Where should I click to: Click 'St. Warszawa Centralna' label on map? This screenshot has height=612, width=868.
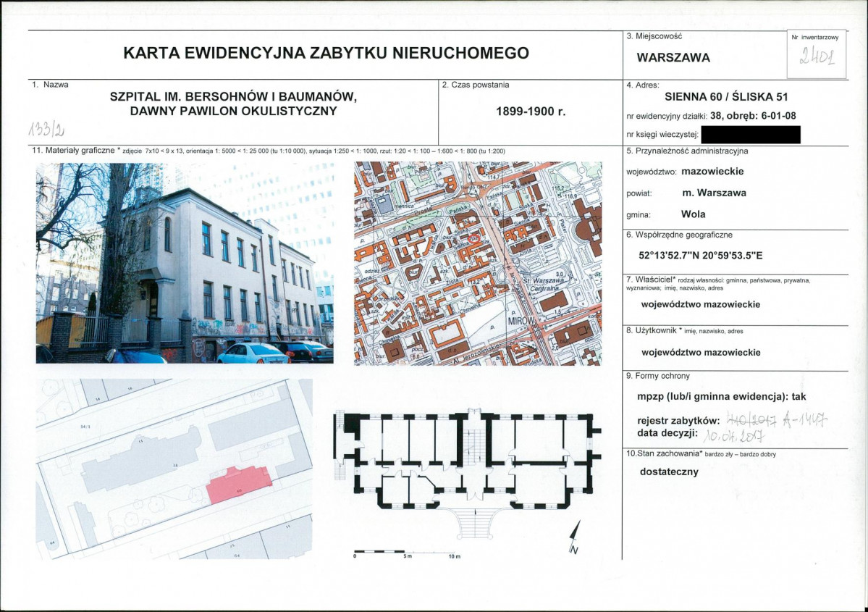coord(543,284)
